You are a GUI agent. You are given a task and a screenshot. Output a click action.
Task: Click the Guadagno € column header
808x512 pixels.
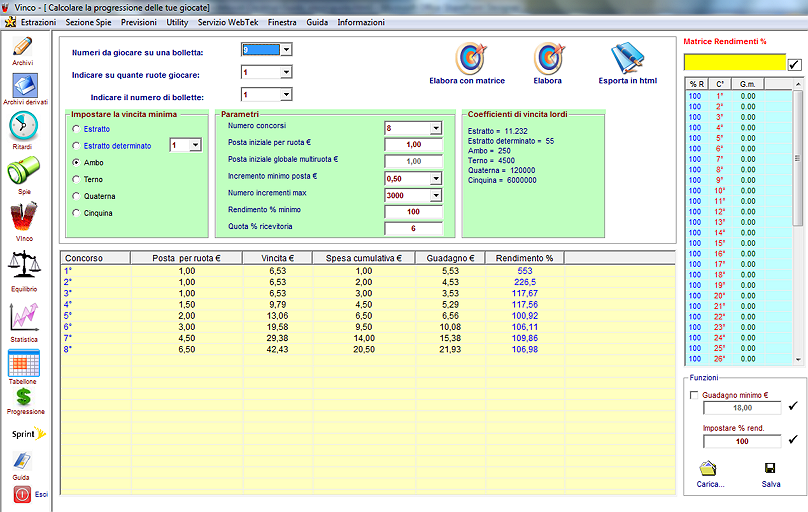pos(450,258)
